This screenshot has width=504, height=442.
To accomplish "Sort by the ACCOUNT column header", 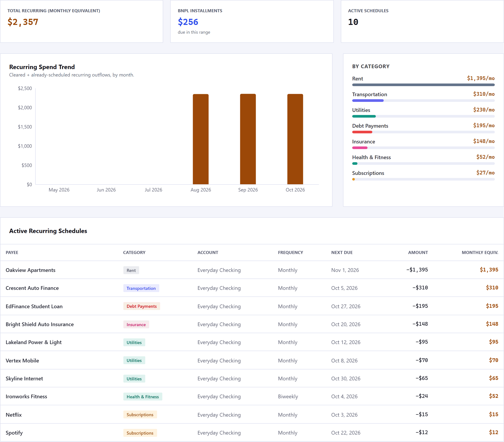I will pos(208,252).
